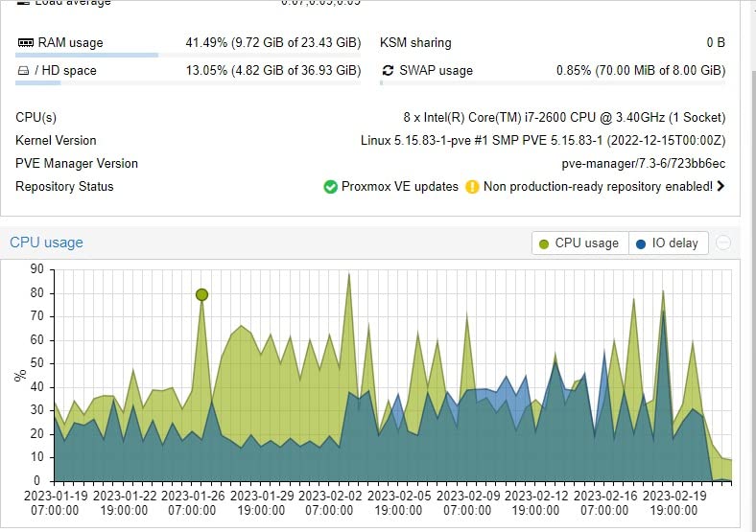Click the 2023-02-09 07:00:00 axis label
The image size is (756, 532).
(467, 503)
